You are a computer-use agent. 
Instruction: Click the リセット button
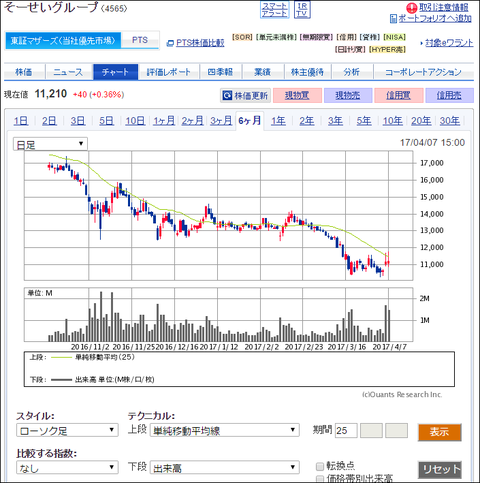[440, 470]
